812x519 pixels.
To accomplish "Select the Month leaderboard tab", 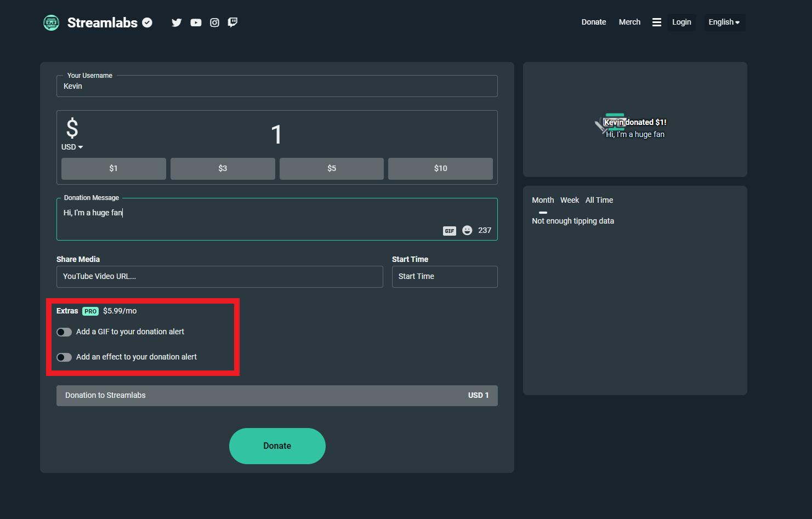I will coord(543,200).
